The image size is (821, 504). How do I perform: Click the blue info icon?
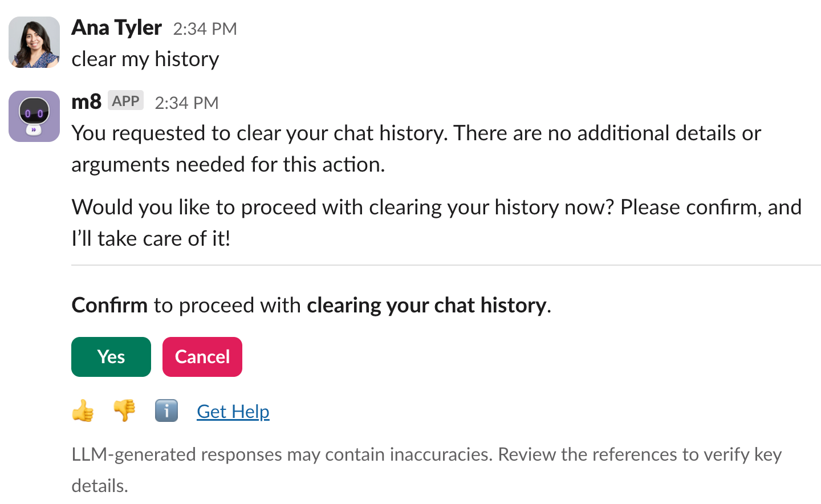(166, 410)
